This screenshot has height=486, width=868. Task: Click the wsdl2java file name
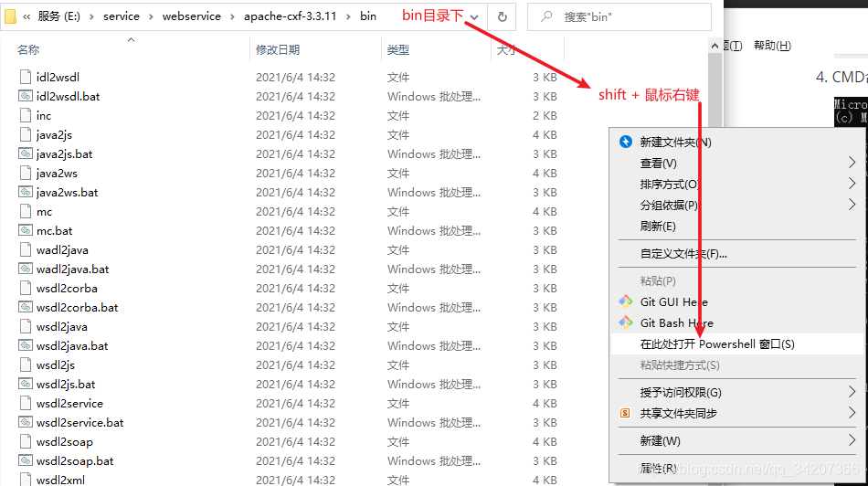(62, 326)
